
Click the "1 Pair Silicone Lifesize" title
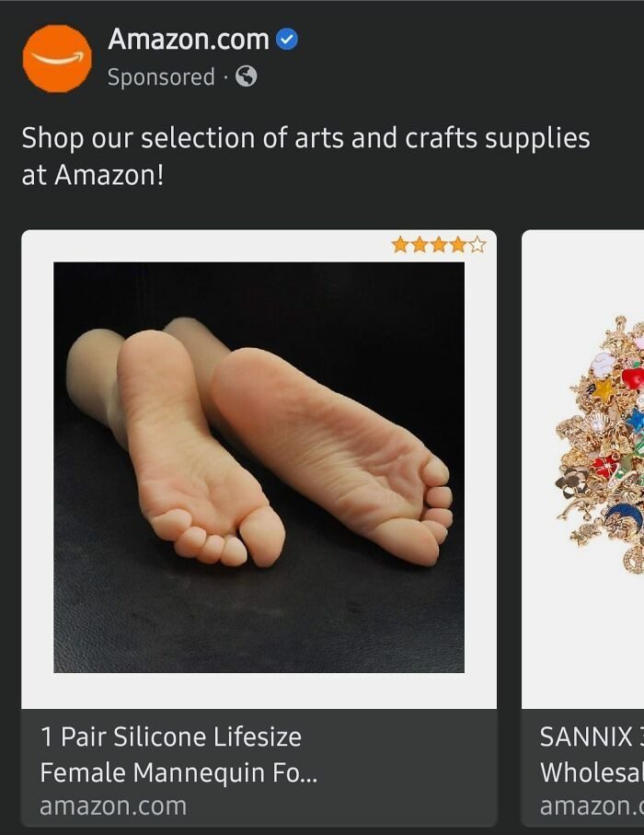[171, 737]
